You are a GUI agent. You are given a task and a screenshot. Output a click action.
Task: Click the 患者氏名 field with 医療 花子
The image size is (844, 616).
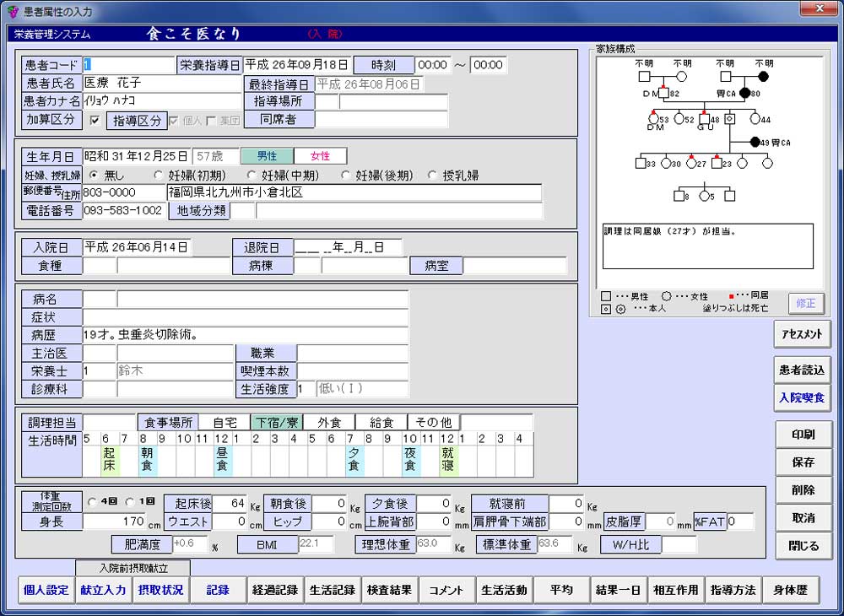[162, 83]
